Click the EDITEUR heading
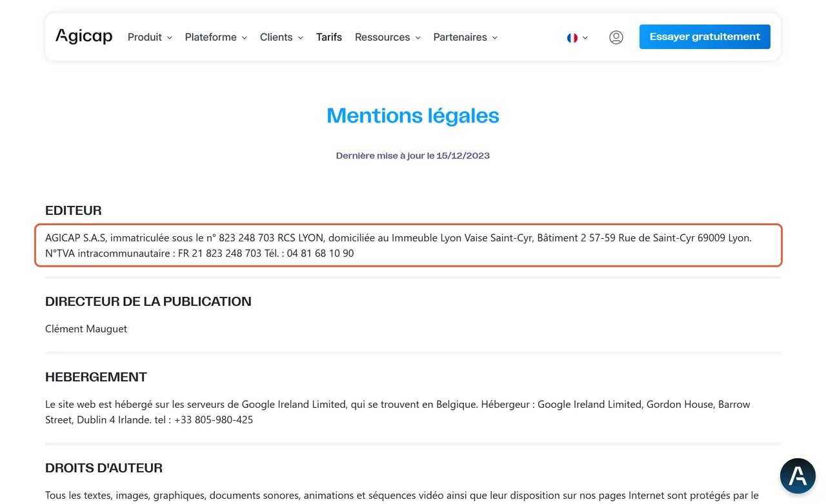Viewport: 826px width, 504px height. [x=74, y=210]
